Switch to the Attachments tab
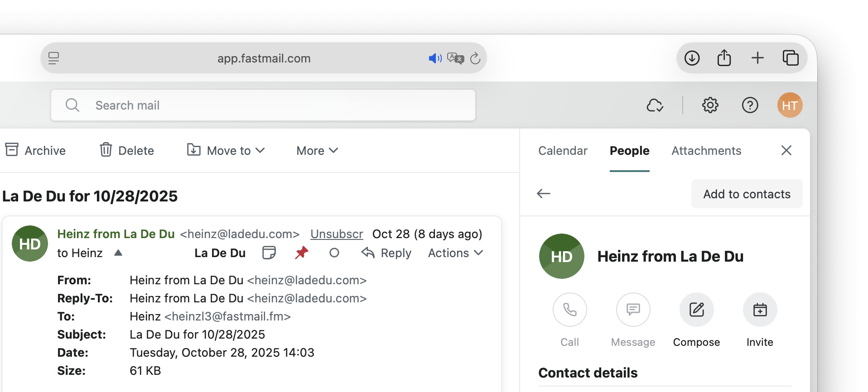This screenshot has width=868, height=392. (x=706, y=150)
